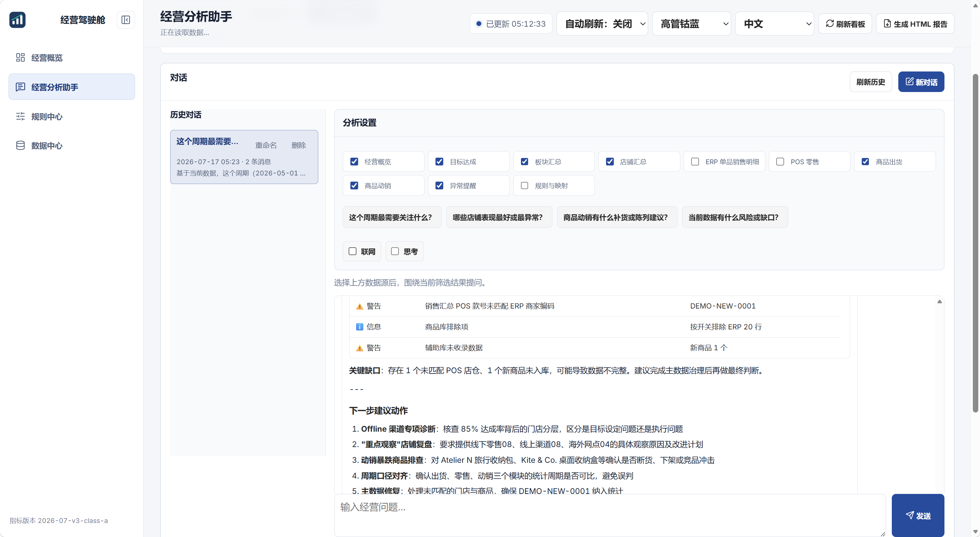Ask 哪些店铺表现最好或最异常？ preset question
Screen dimensions: 980x537
click(x=499, y=217)
